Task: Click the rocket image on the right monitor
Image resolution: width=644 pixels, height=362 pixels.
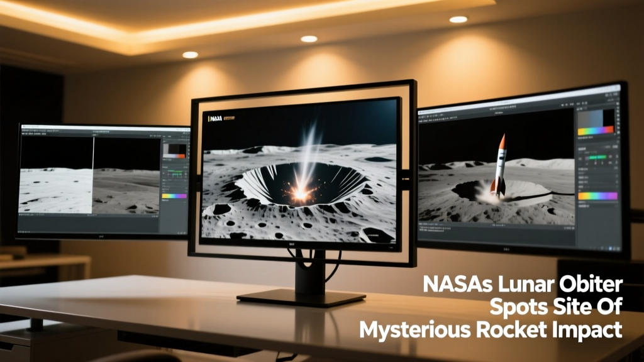Action: click(499, 166)
